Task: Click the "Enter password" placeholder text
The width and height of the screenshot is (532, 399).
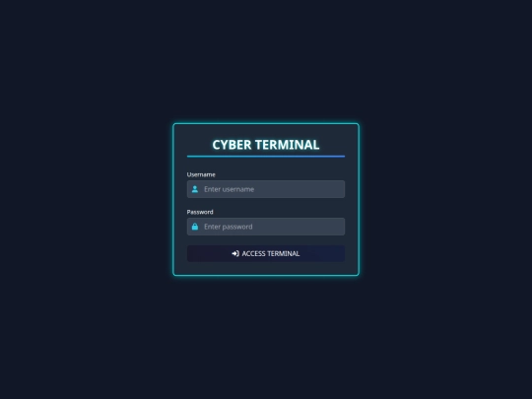Action: coord(229,227)
